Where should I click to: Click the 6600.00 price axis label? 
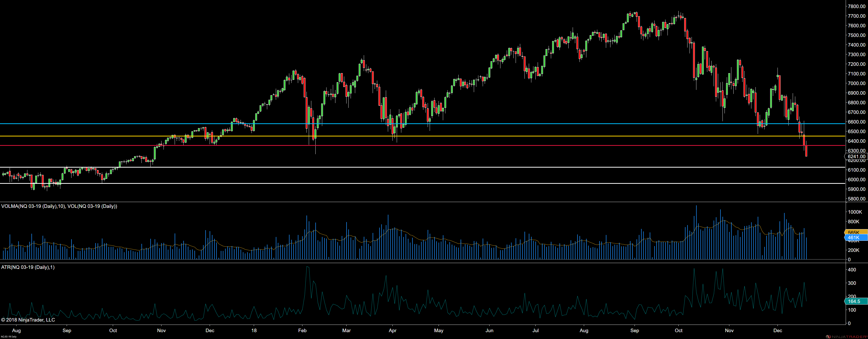coord(857,122)
